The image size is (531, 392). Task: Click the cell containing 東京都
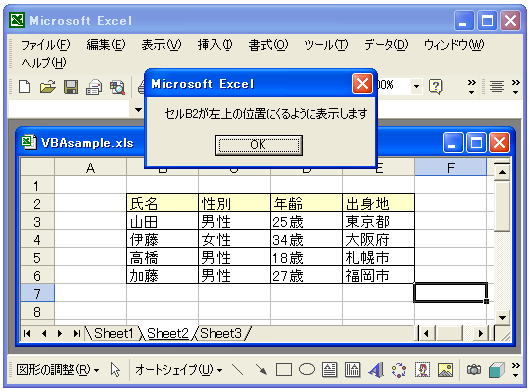378,221
